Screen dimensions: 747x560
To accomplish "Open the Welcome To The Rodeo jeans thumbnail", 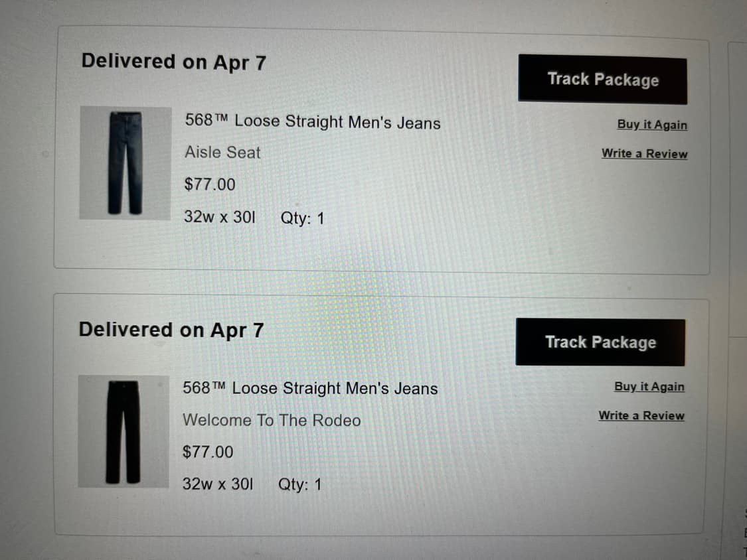I will coord(124,431).
